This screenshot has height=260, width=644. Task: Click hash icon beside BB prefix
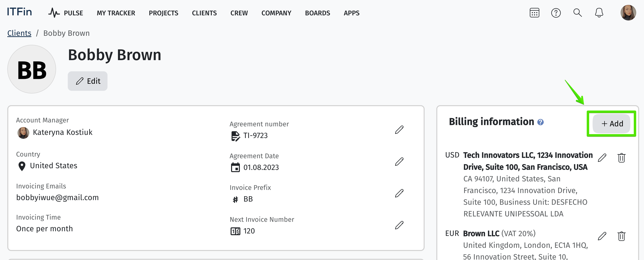point(235,199)
